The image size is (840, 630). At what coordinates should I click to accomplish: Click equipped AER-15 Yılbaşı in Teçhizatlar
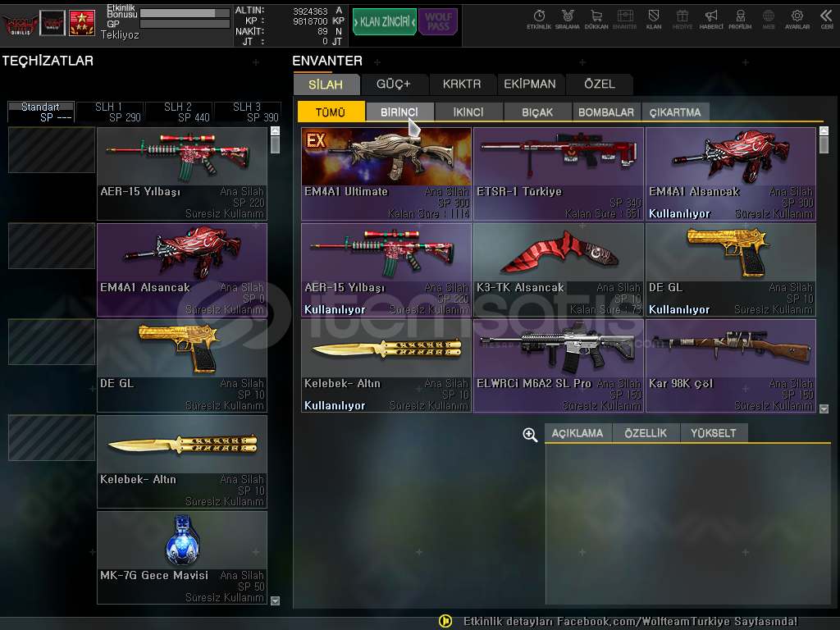[182, 174]
